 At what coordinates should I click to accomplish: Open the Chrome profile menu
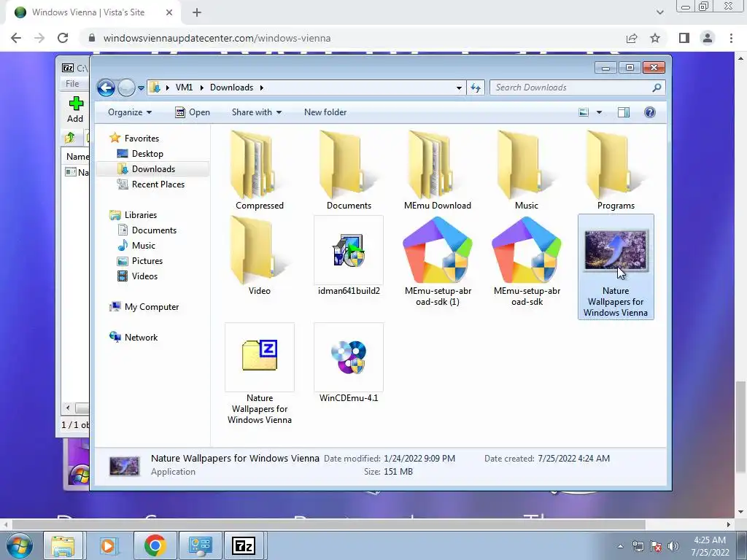[708, 38]
